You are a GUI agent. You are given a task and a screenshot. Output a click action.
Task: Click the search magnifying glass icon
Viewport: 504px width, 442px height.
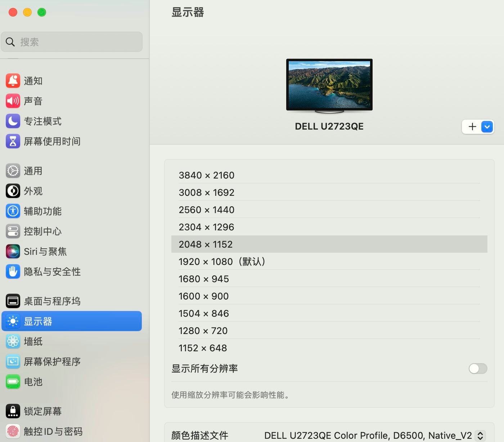(10, 42)
